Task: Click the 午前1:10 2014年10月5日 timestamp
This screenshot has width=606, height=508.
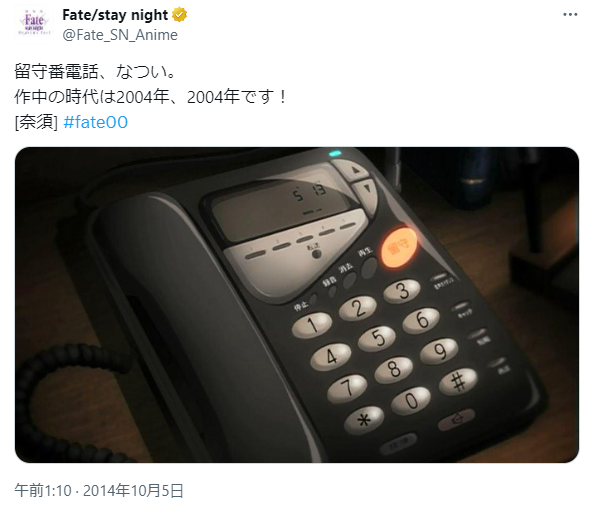Action: [99, 491]
